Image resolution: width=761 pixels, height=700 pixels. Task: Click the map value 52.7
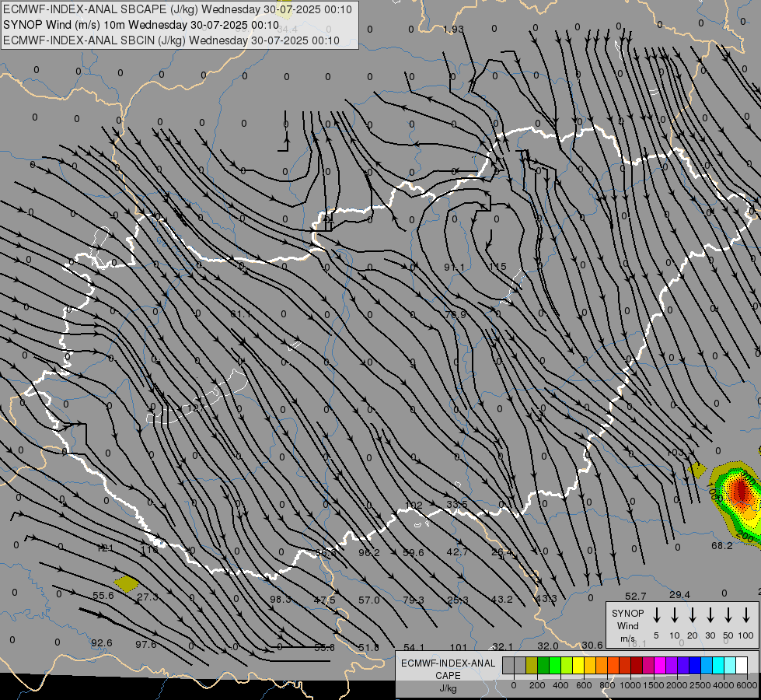pyautogui.click(x=635, y=596)
